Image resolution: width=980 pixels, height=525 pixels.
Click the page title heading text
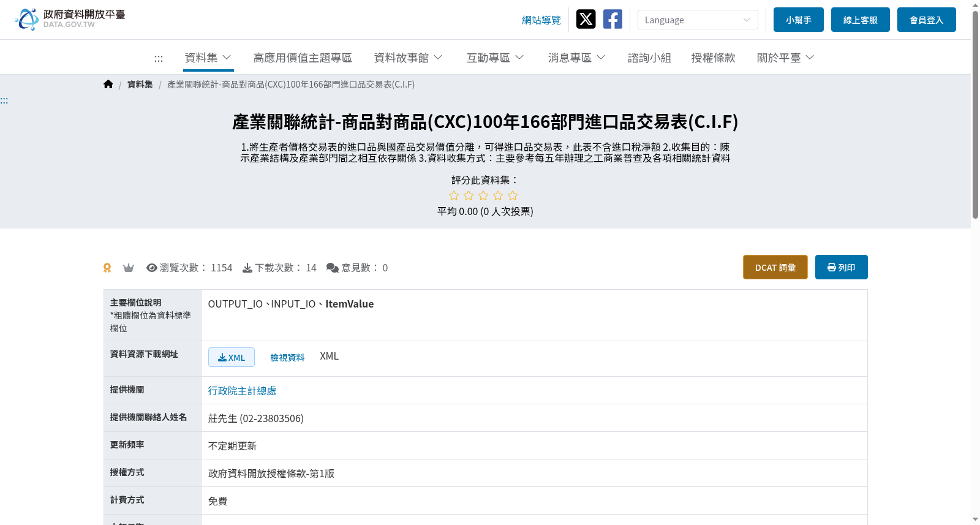pyautogui.click(x=485, y=122)
